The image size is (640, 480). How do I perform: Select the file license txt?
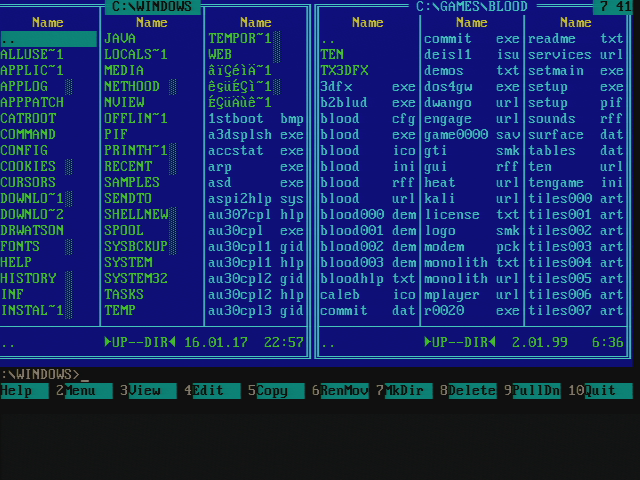pos(472,215)
